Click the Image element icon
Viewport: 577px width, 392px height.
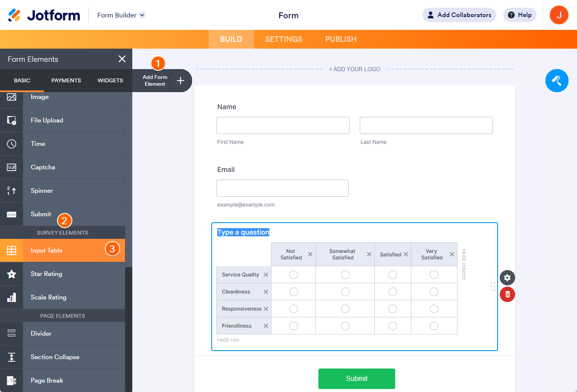[x=12, y=97]
